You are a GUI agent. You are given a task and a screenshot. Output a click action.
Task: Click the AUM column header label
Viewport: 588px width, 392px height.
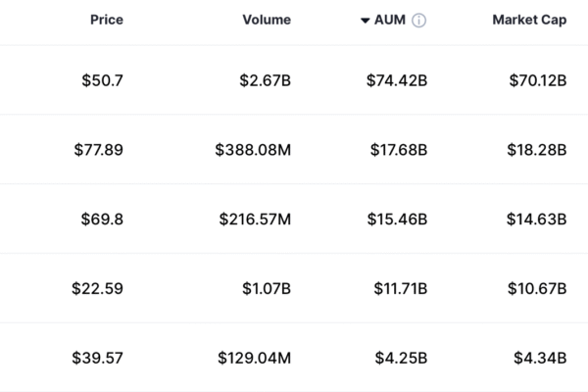coord(390,21)
